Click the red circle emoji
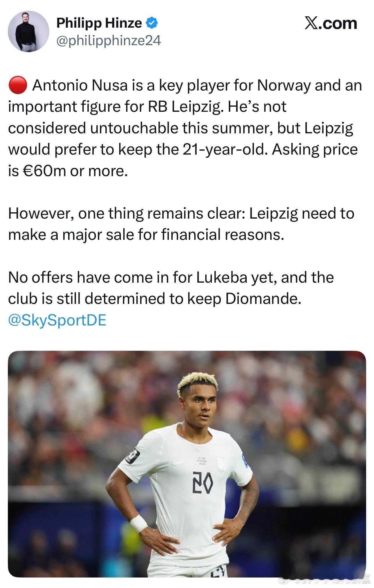The width and height of the screenshot is (374, 588). tap(18, 86)
